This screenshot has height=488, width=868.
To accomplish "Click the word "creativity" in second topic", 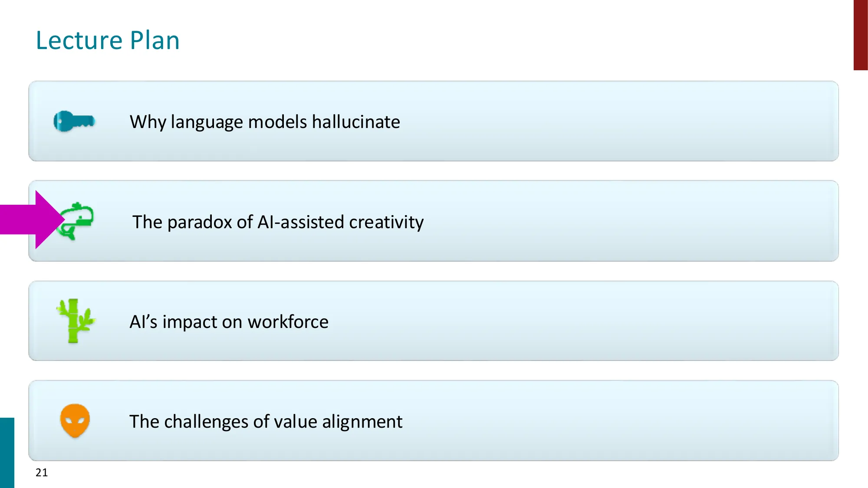I will point(386,222).
